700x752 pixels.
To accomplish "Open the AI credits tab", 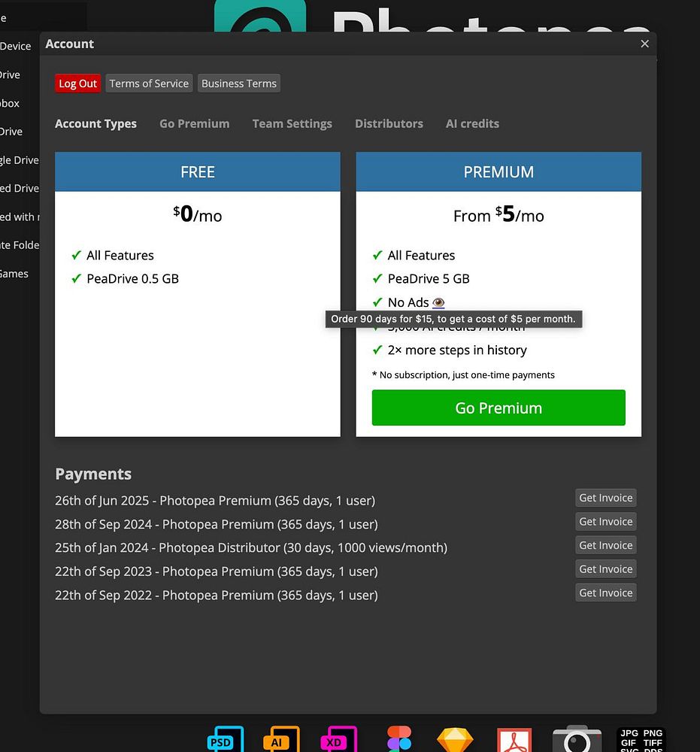I will coord(472,124).
